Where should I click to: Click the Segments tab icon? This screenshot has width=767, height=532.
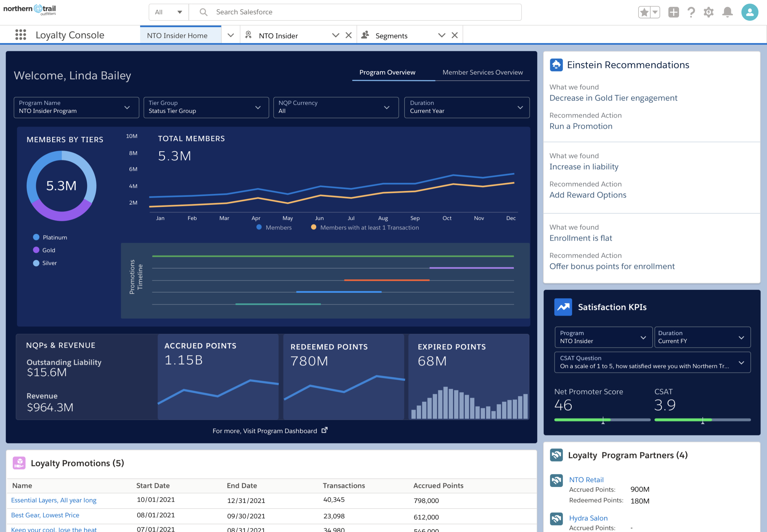(365, 35)
